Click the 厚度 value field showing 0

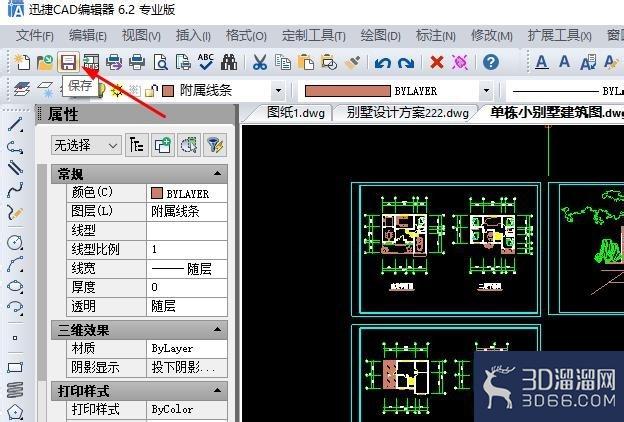click(x=187, y=287)
